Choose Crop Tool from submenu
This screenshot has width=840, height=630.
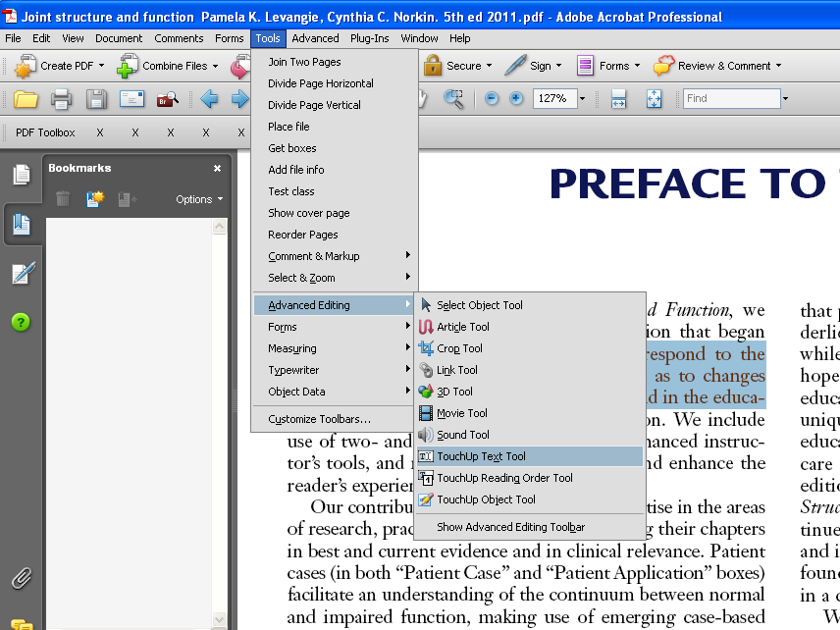coord(530,348)
